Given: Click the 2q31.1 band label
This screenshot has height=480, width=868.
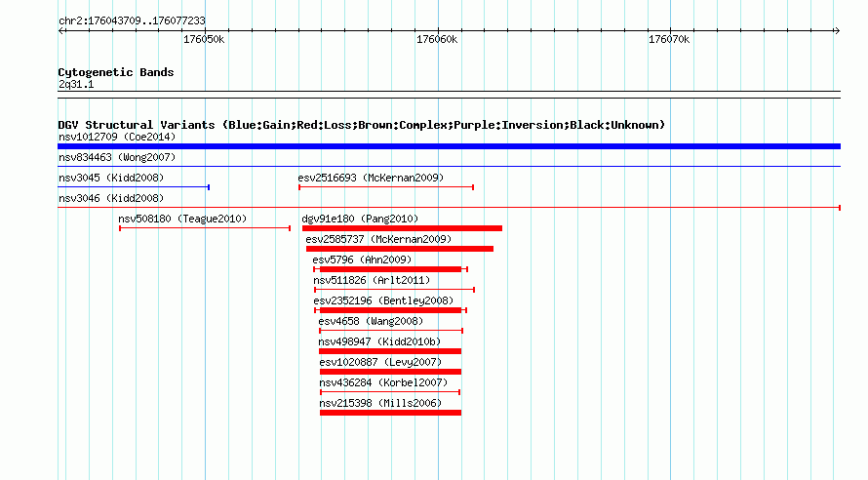Looking at the screenshot, I should click(x=76, y=84).
